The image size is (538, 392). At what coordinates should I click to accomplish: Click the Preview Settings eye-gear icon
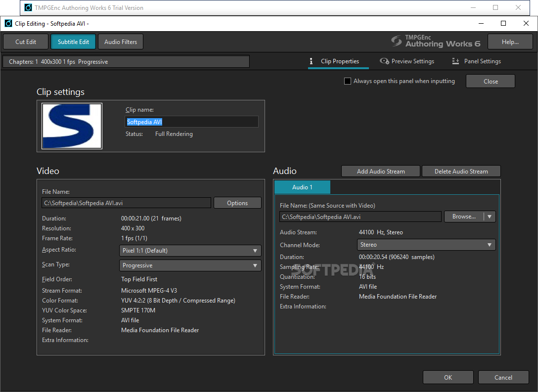384,61
